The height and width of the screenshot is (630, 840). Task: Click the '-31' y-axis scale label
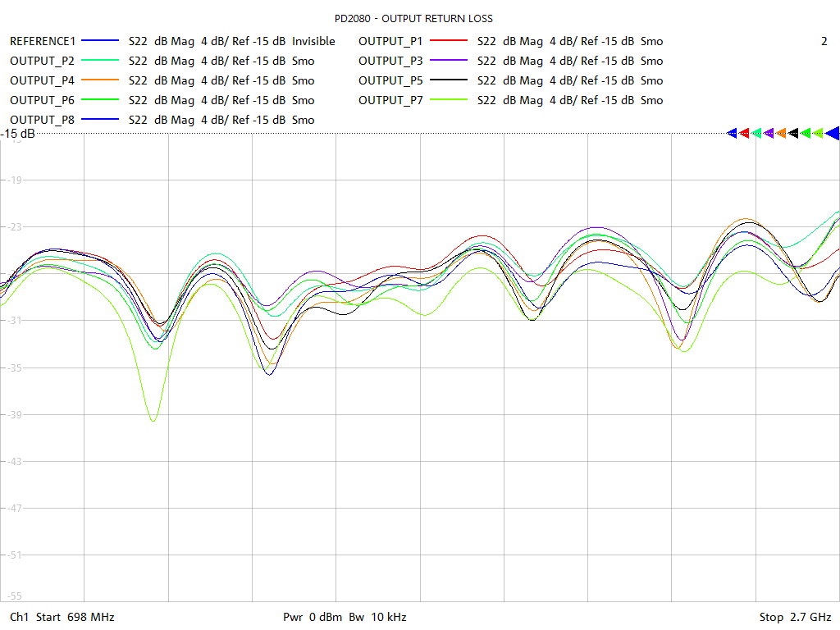click(15, 321)
